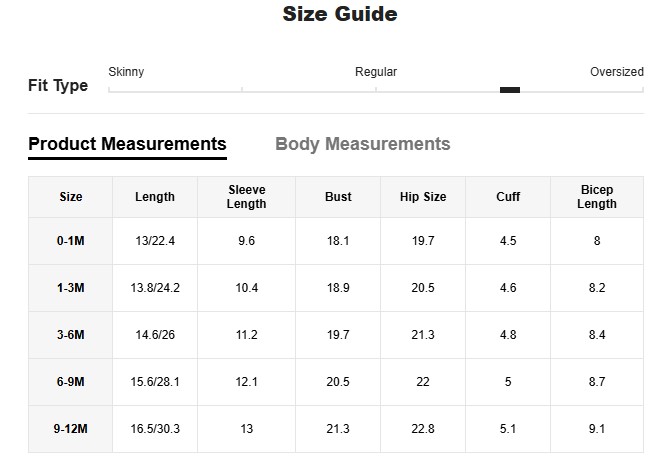The image size is (667, 469).
Task: Click the Bicep Length column header
Action: point(597,197)
